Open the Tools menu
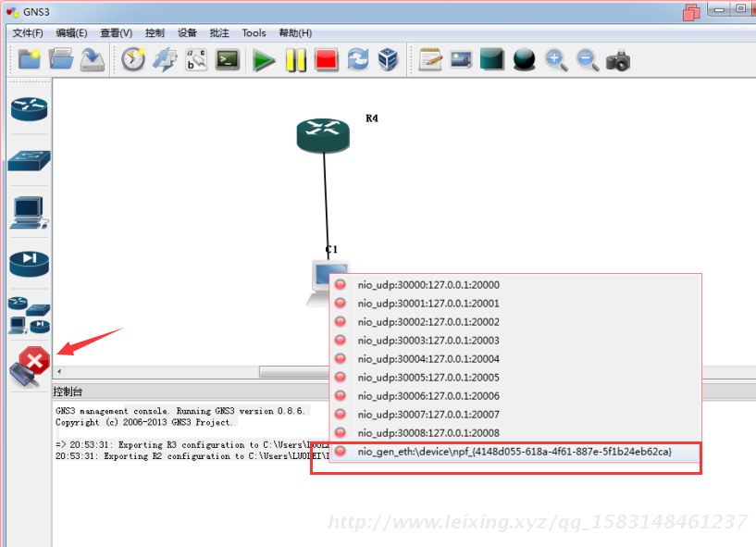 (254, 32)
